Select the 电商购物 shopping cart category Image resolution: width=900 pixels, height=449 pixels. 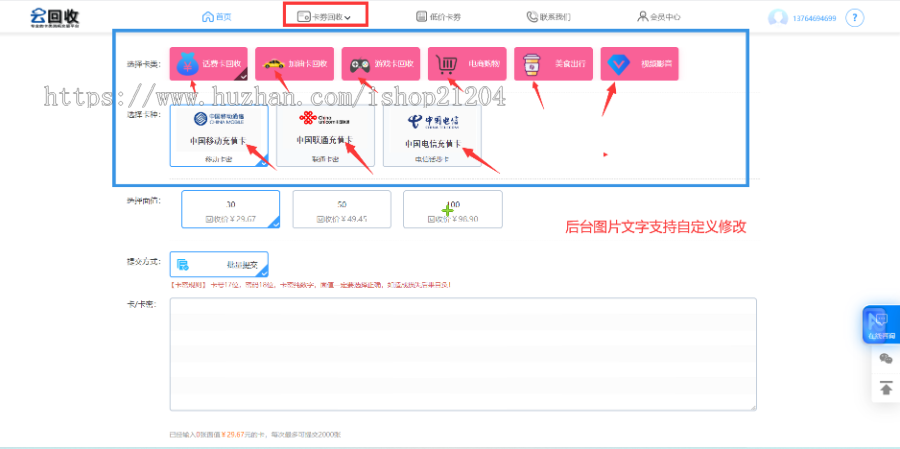pos(467,64)
